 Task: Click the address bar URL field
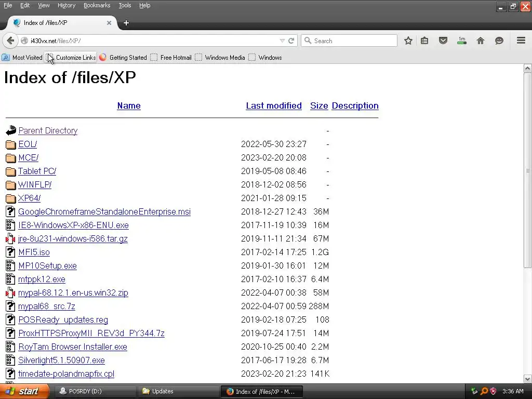click(153, 41)
